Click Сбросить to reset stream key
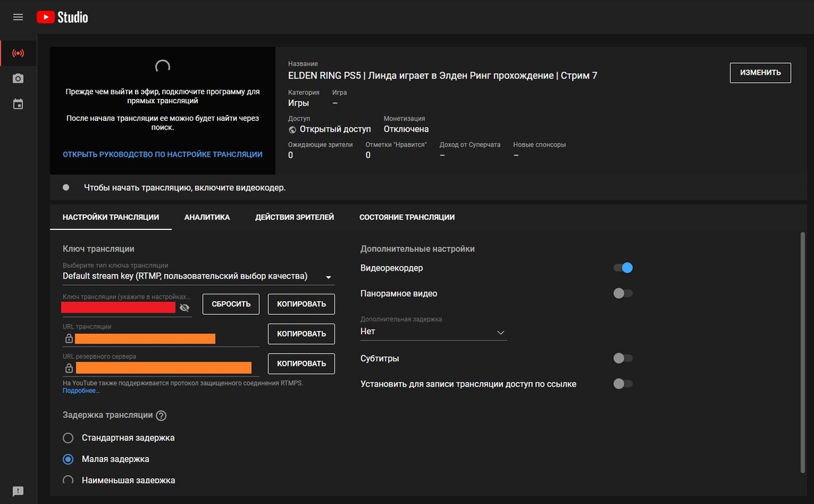This screenshot has height=504, width=814. tap(231, 304)
